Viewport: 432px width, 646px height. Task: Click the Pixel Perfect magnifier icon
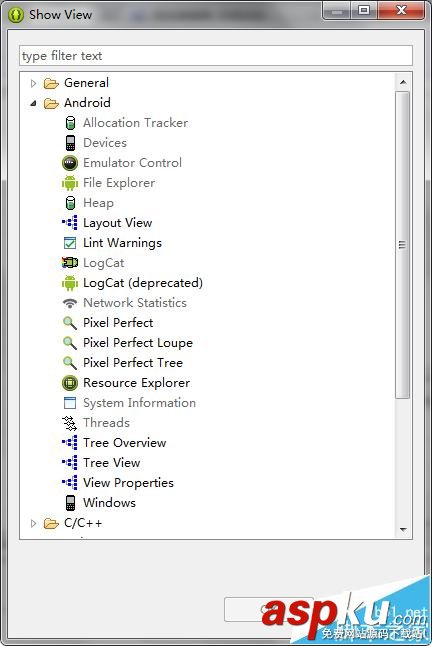click(70, 323)
